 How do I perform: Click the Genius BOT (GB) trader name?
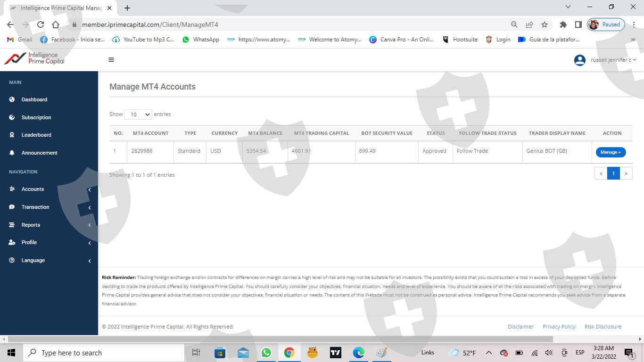[547, 151]
